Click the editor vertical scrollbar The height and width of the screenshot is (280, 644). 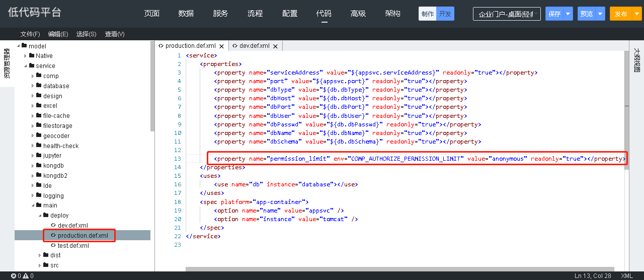pos(626,136)
